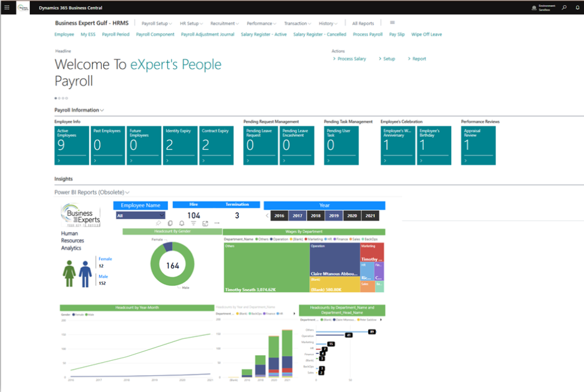Open Wipe Off Leave navigation link
Viewport: 584px width, 392px height.
coord(426,34)
